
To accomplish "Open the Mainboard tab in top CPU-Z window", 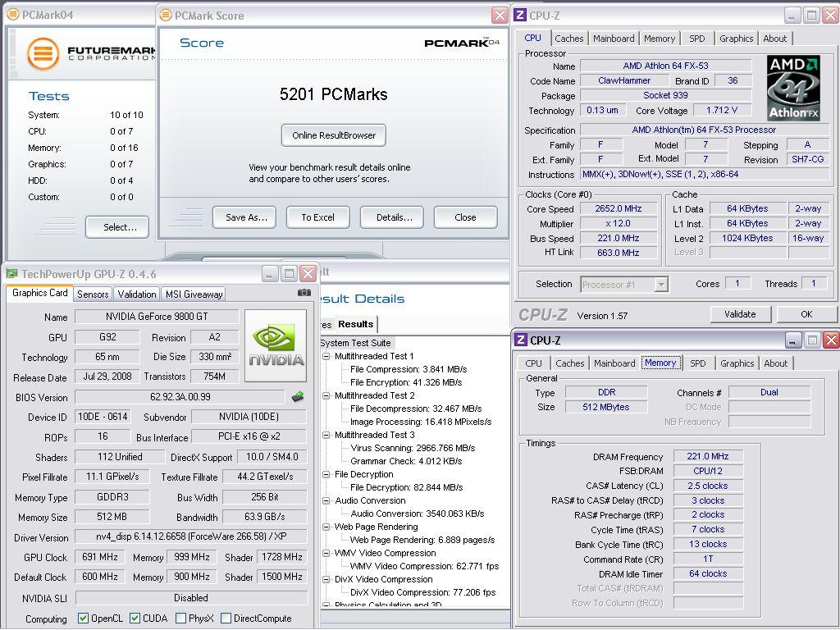I will click(x=614, y=39).
